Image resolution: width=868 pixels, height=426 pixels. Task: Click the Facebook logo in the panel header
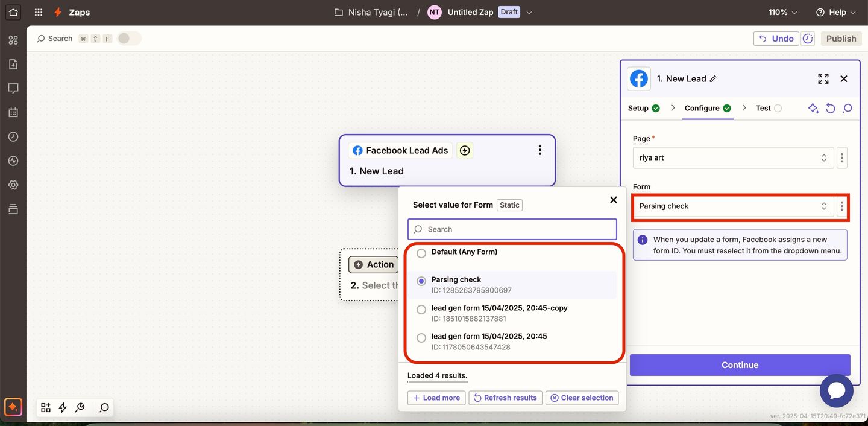point(639,78)
